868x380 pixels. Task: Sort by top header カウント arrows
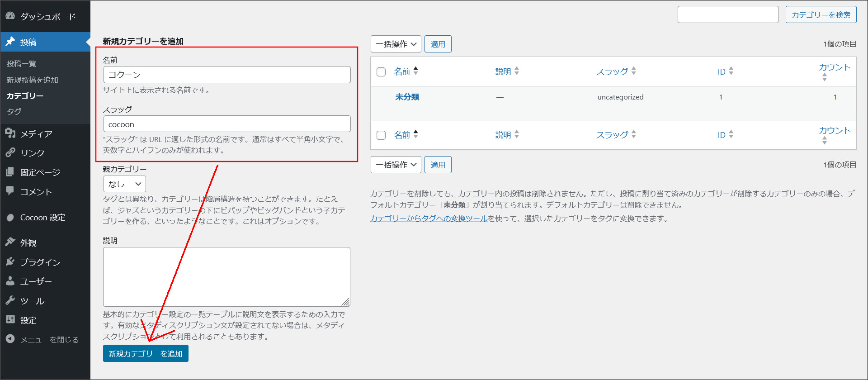coord(825,77)
